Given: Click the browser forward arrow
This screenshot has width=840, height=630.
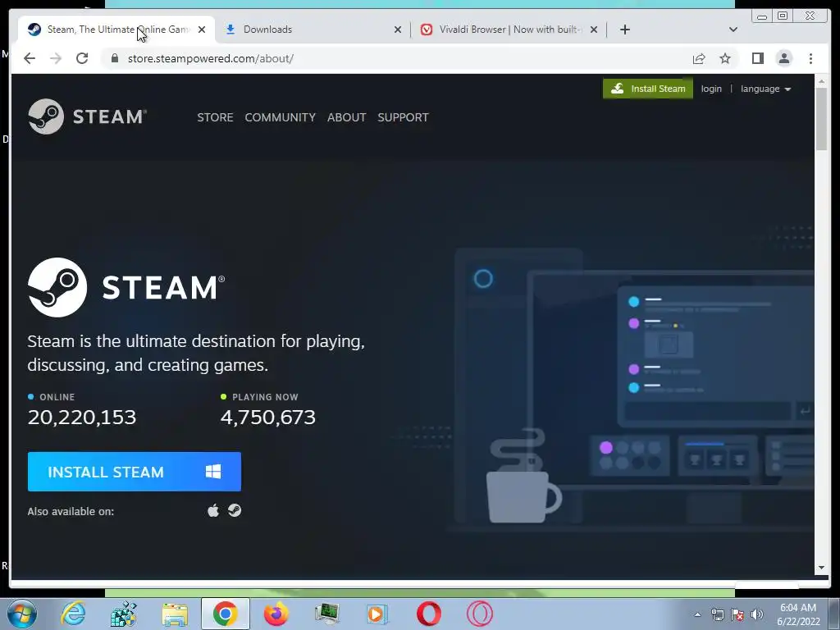Looking at the screenshot, I should 56,58.
